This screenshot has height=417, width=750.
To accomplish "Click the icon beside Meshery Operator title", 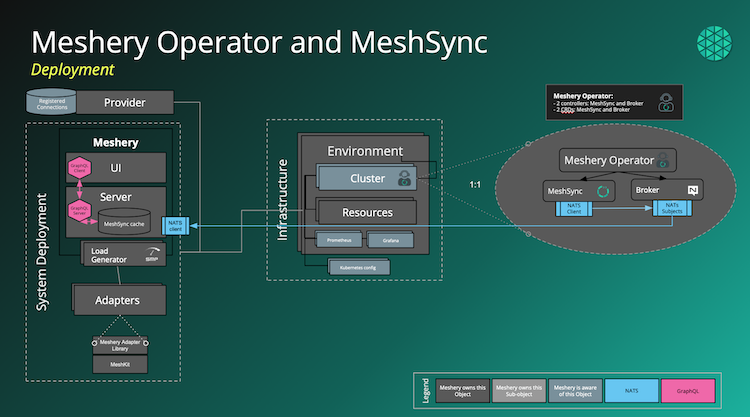I will point(661,160).
